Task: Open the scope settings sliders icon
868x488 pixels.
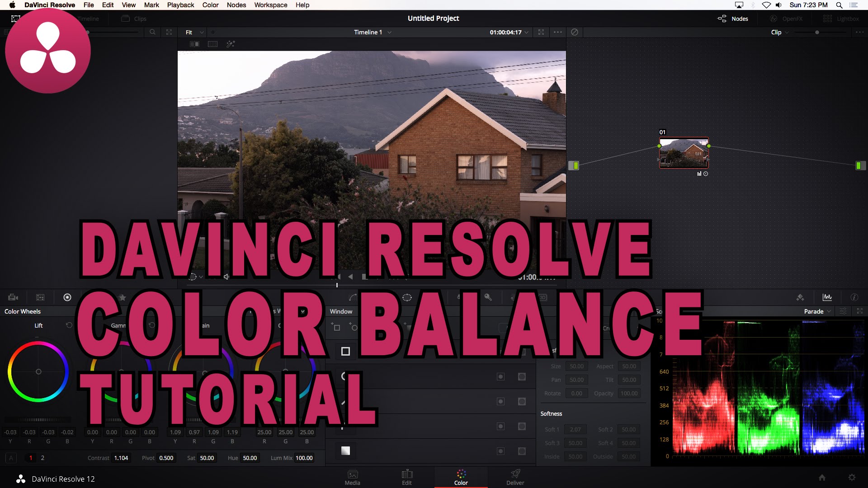Action: pos(843,311)
